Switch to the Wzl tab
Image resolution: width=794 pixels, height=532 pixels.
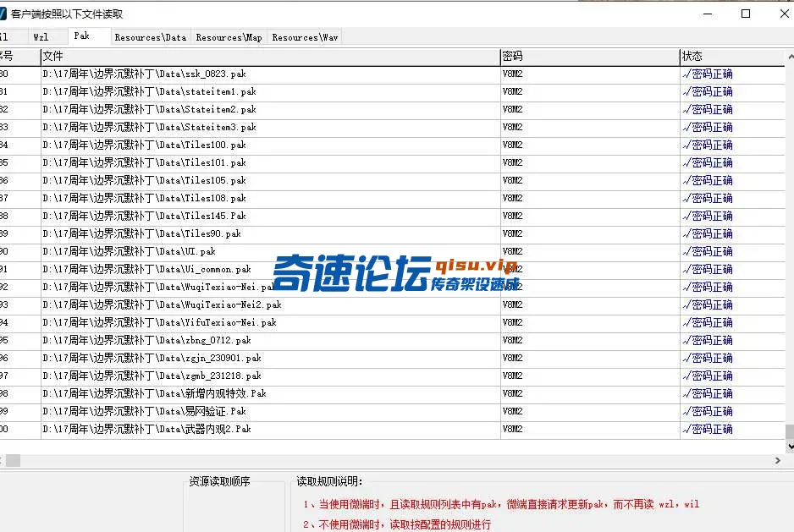41,37
